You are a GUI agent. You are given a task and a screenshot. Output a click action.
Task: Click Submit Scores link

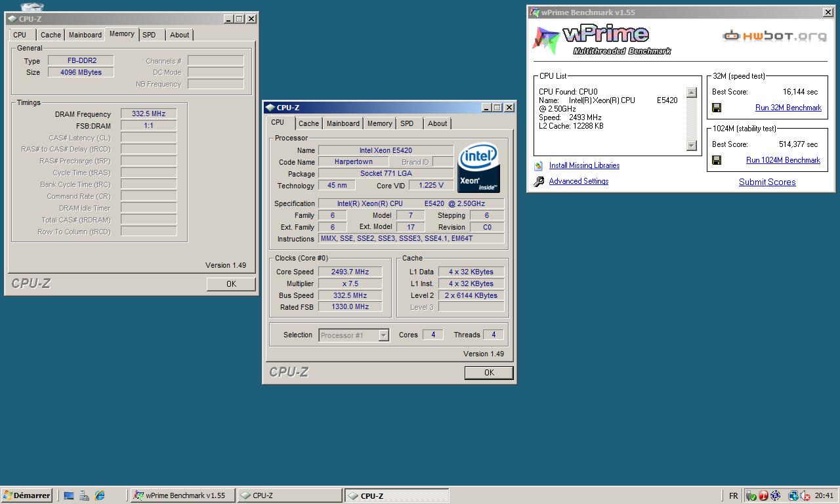pyautogui.click(x=767, y=182)
